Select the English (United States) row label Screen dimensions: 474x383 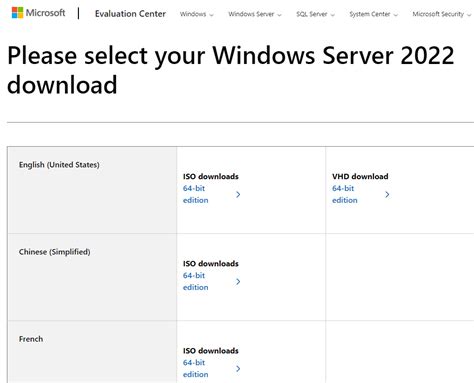(59, 165)
